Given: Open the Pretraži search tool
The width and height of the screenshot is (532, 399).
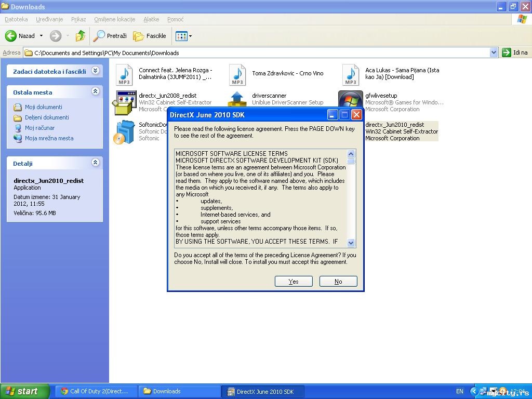Looking at the screenshot, I should (x=110, y=36).
